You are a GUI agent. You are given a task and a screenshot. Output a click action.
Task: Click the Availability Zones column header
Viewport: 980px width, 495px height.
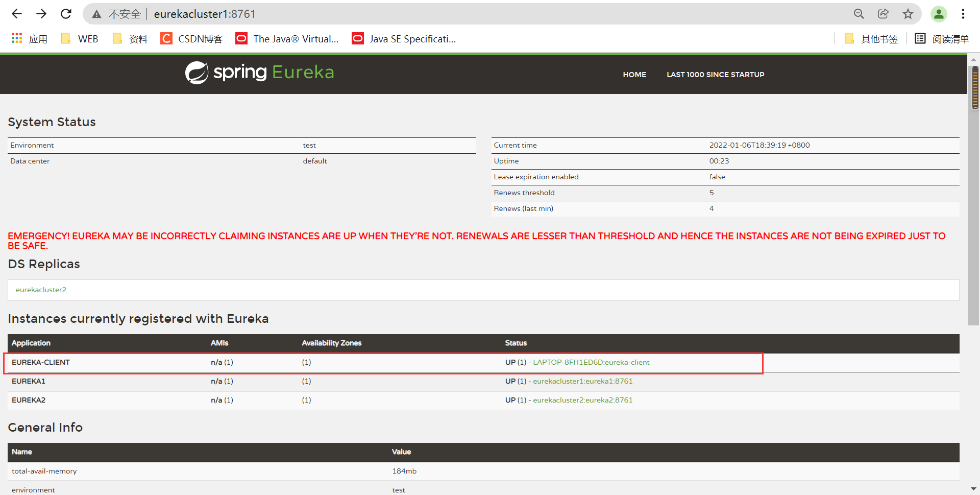pos(332,343)
